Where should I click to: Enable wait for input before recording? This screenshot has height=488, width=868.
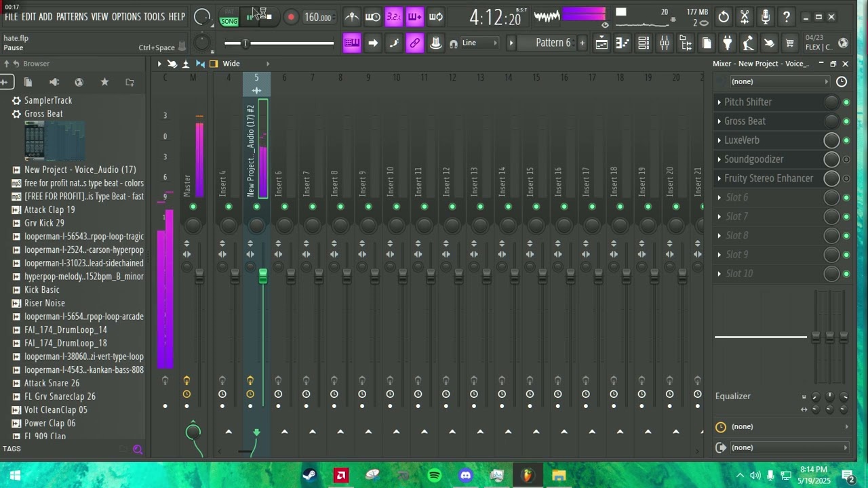[372, 17]
